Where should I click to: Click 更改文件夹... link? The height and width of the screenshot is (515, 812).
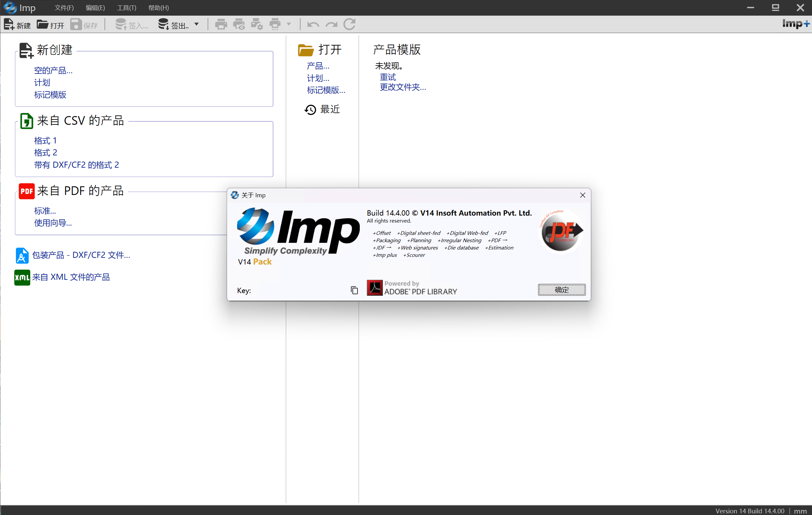pos(403,87)
